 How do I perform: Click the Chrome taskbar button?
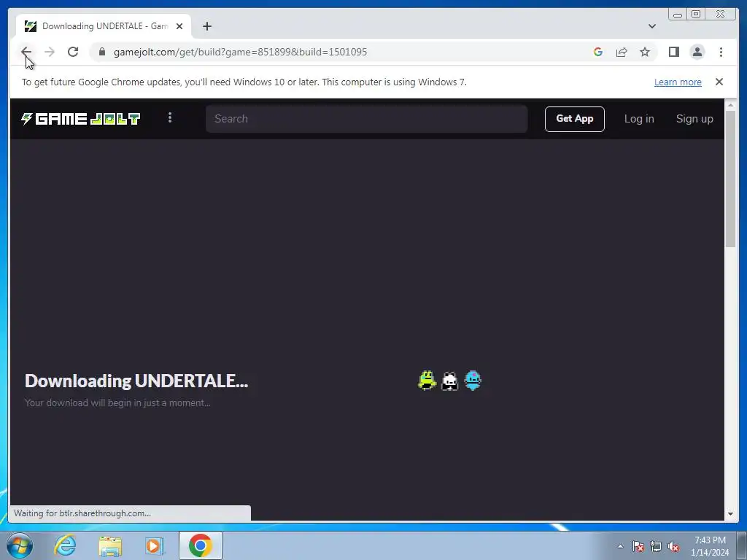click(200, 545)
